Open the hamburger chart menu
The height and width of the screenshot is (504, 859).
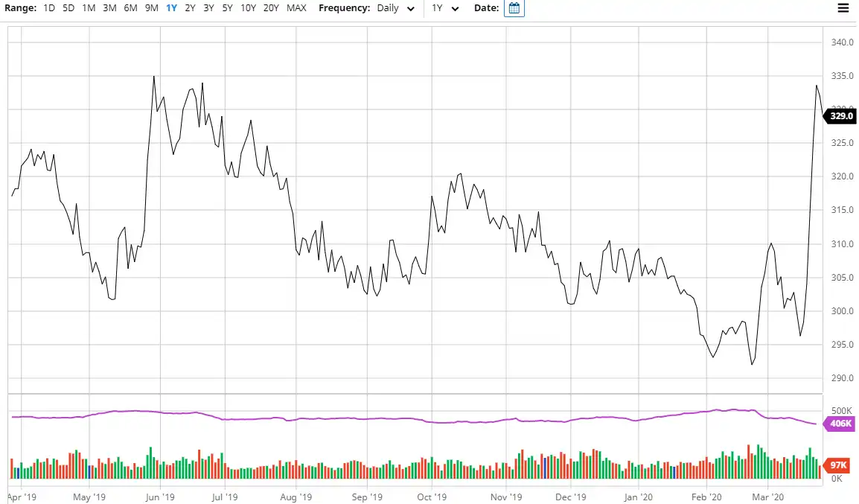(843, 8)
